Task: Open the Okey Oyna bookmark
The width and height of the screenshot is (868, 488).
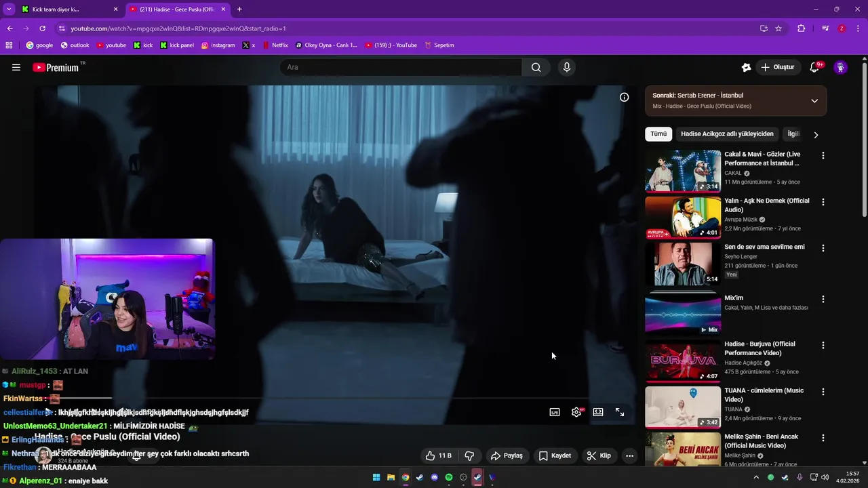Action: (x=326, y=45)
